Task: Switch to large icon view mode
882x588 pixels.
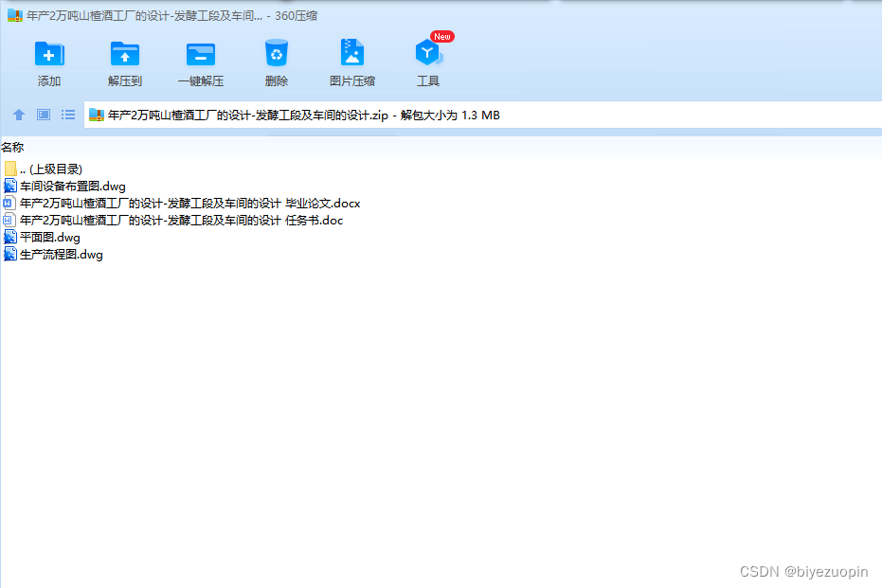Action: 44,115
